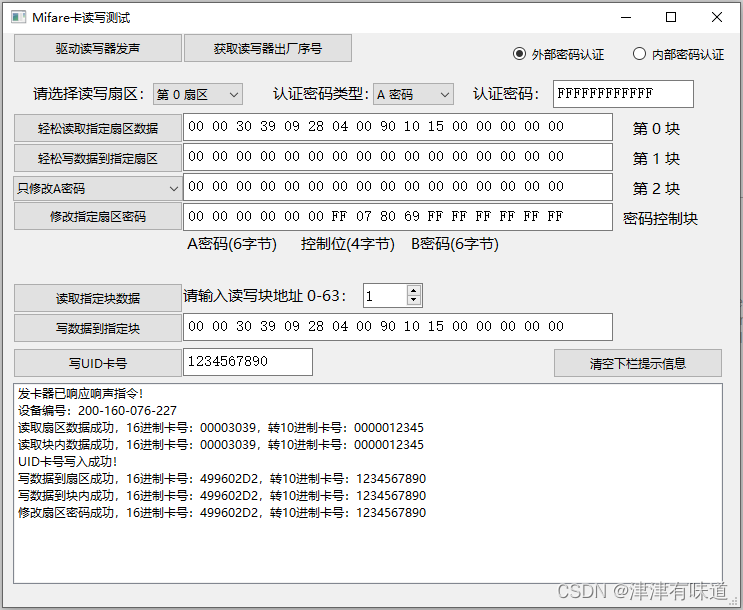Click the A密码(6字节) label

coord(232,244)
